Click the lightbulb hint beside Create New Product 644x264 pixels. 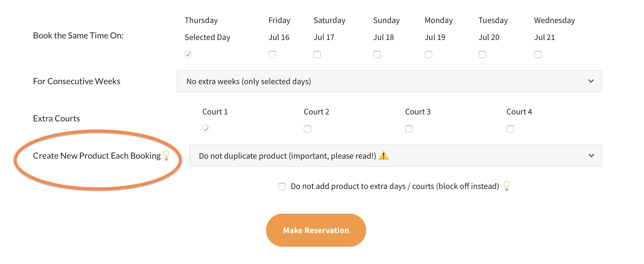click(x=166, y=155)
